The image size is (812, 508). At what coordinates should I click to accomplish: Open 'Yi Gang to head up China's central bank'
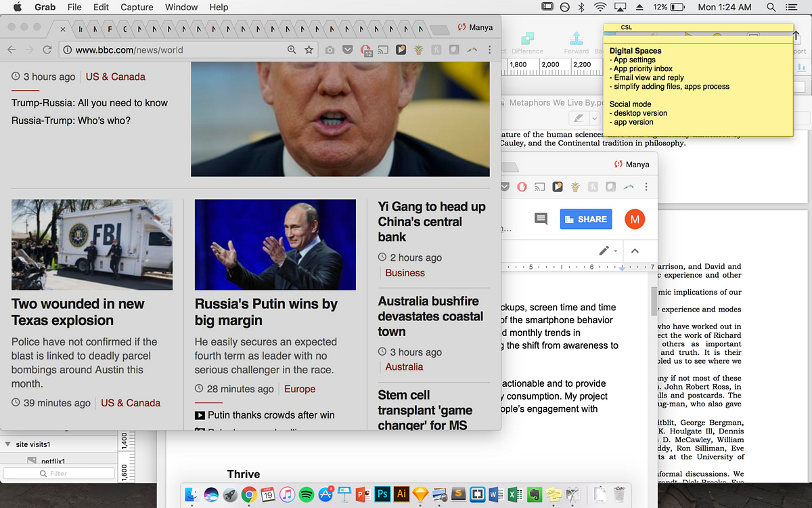pos(432,221)
